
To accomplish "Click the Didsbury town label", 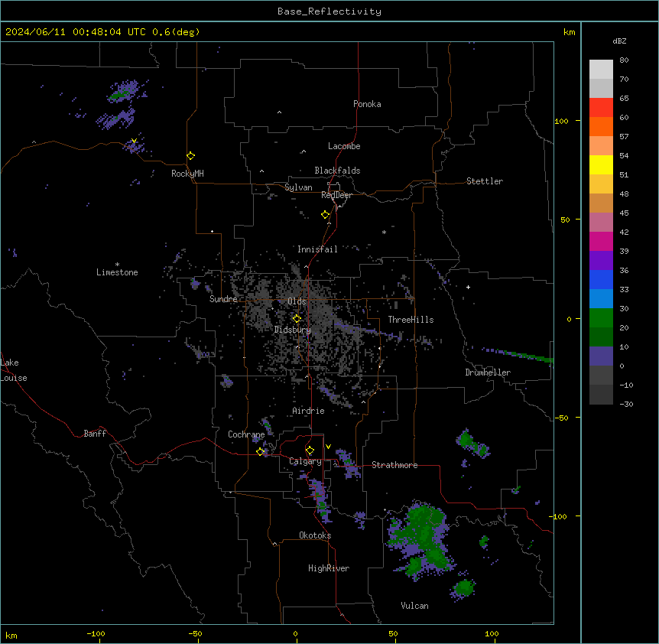I will [293, 330].
